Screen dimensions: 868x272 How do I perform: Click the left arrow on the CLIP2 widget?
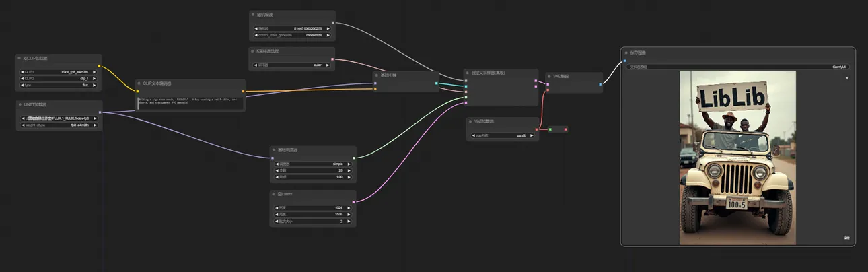pyautogui.click(x=24, y=78)
